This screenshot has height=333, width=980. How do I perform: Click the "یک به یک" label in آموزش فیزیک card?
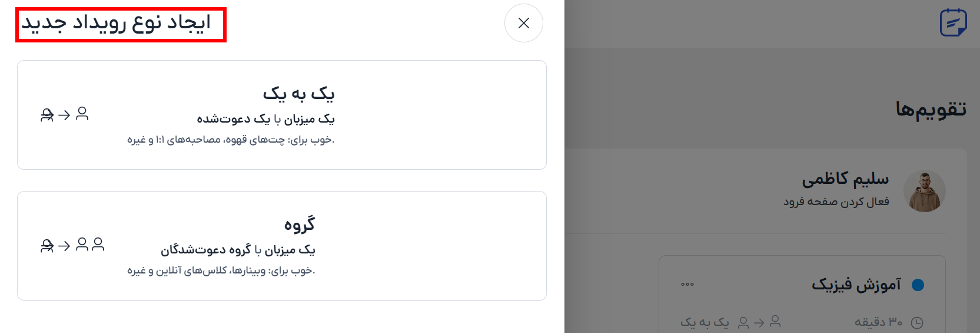pyautogui.click(x=705, y=322)
